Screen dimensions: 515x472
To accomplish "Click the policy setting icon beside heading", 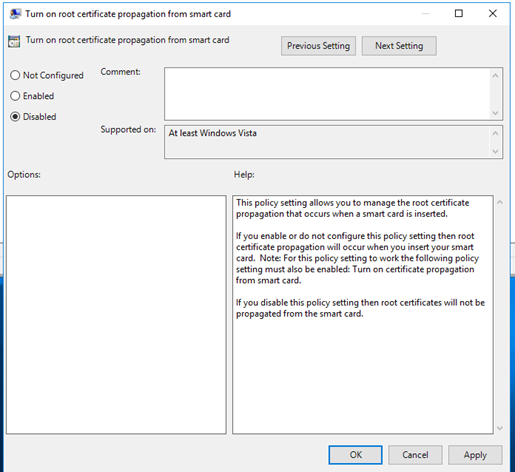I will pos(14,41).
